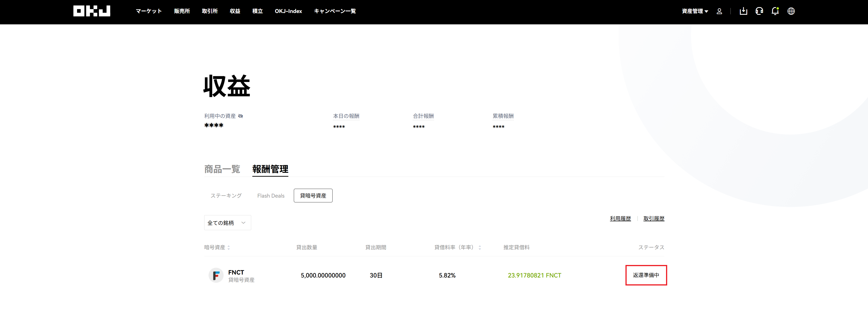Click the 利用中の資産 label
The width and height of the screenshot is (868, 331).
(x=220, y=116)
